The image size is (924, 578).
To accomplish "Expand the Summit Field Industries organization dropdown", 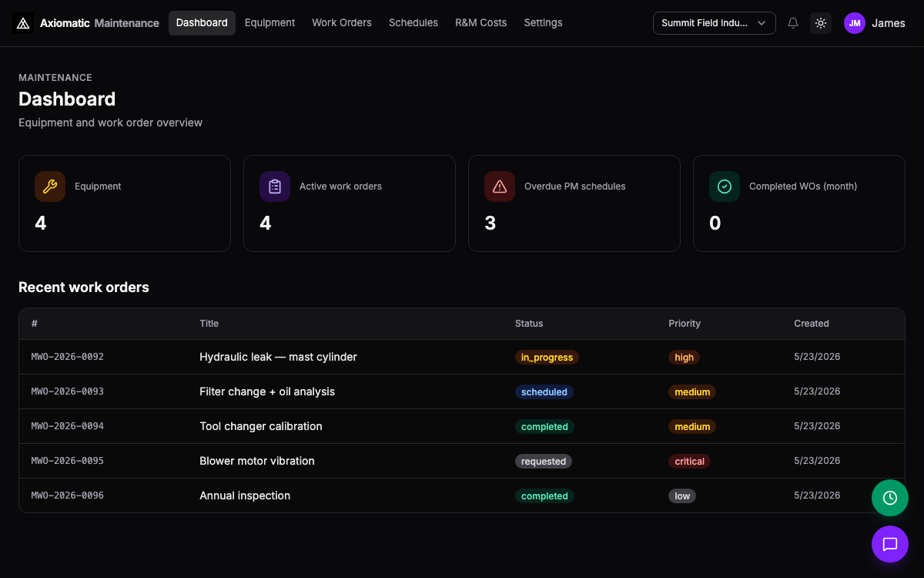I will point(714,23).
